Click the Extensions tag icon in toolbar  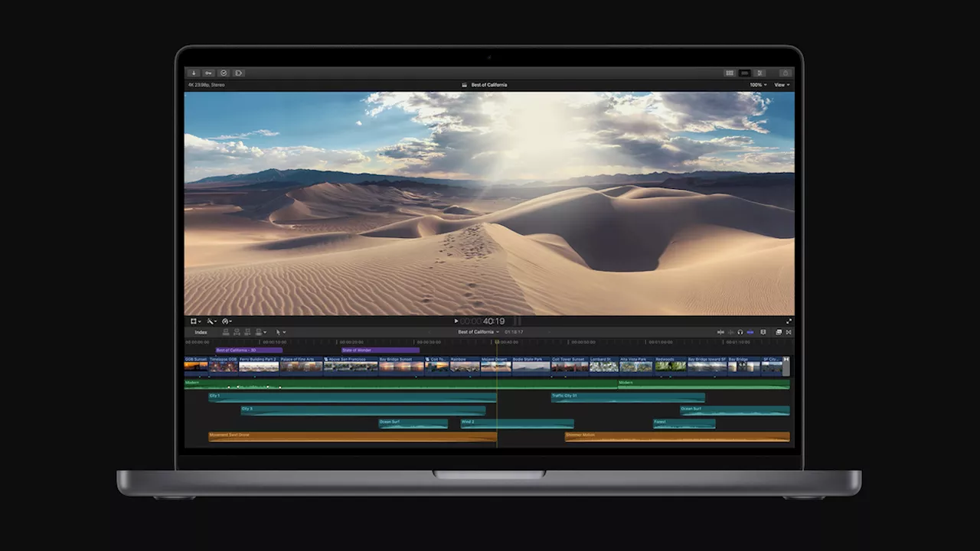(239, 73)
